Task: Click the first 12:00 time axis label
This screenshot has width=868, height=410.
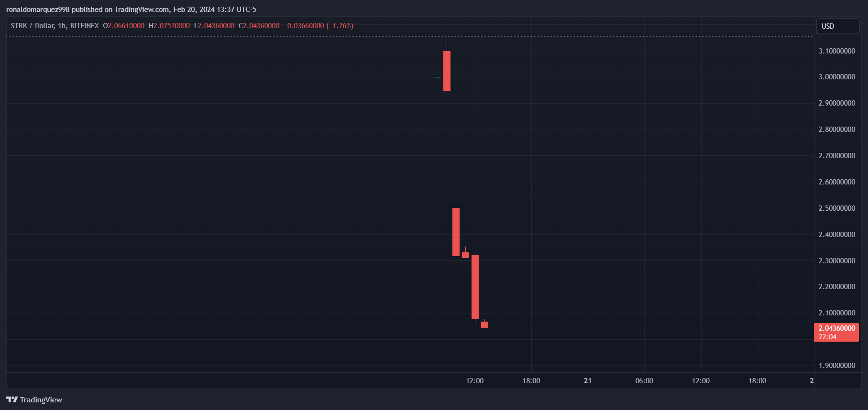Action: point(475,381)
